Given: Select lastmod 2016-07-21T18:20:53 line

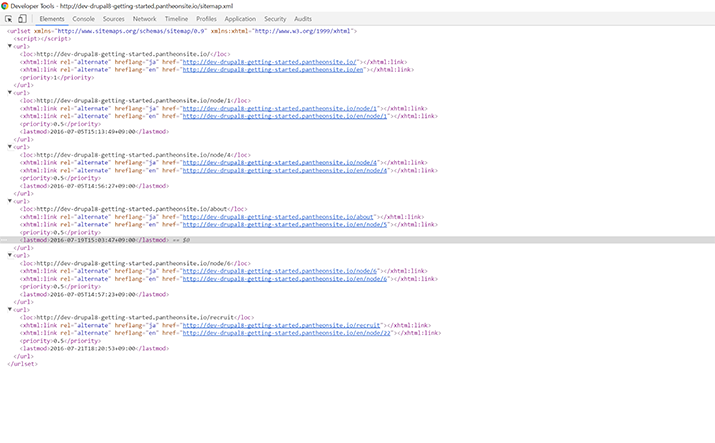Looking at the screenshot, I should pyautogui.click(x=94, y=349).
